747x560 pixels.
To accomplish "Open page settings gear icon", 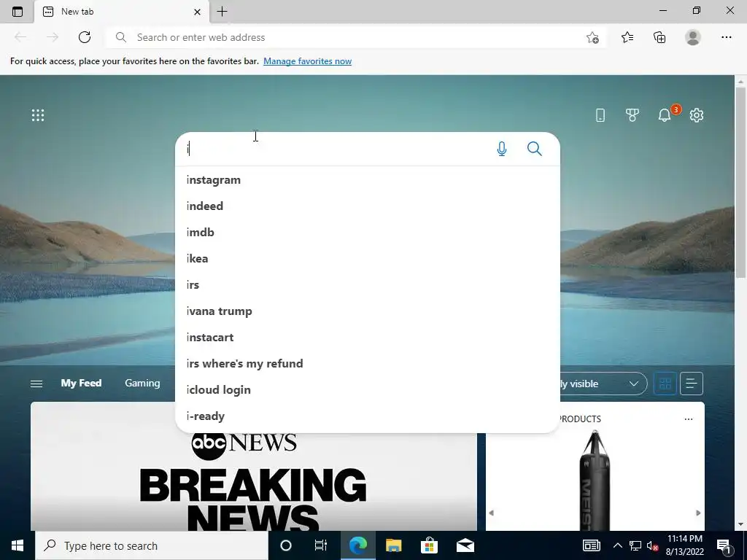I will click(697, 115).
